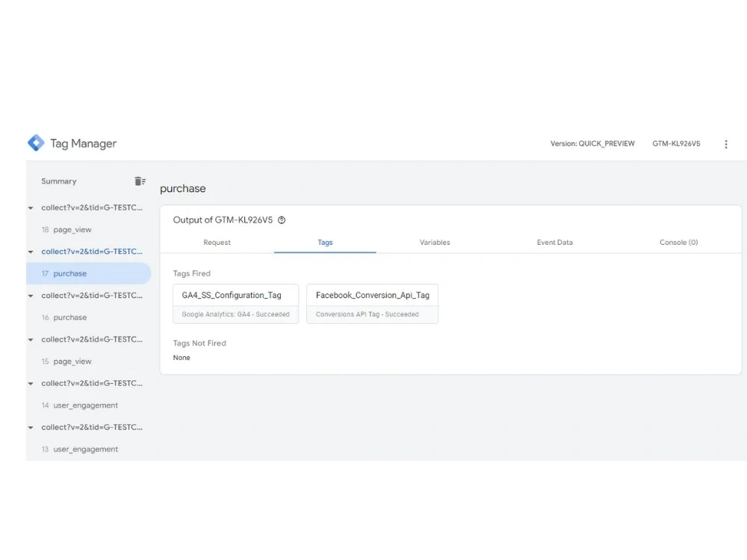The image size is (747, 560).
Task: Click the Tag Manager title text
Action: click(x=84, y=143)
